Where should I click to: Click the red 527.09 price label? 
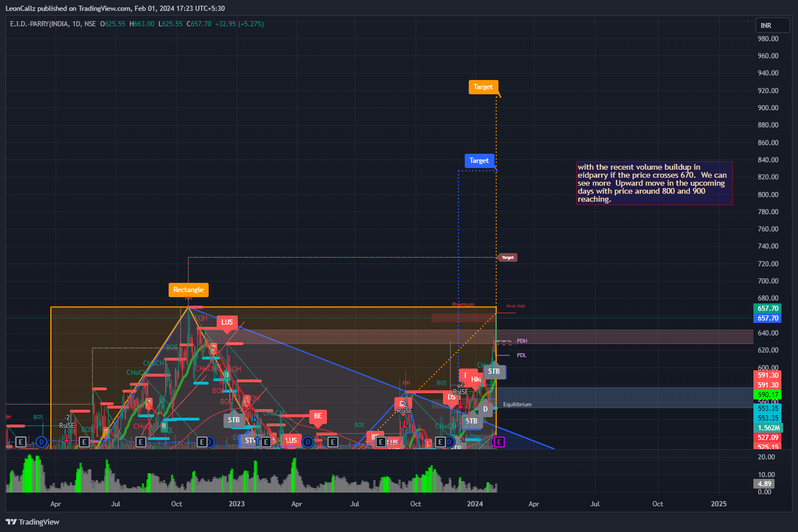[x=768, y=438]
